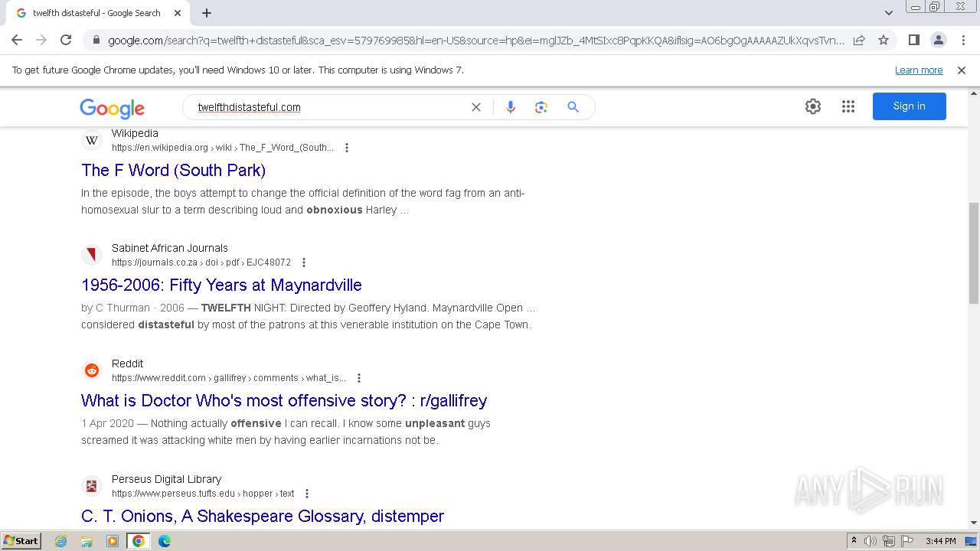
Task: Start voice search with microphone
Action: coord(511,107)
